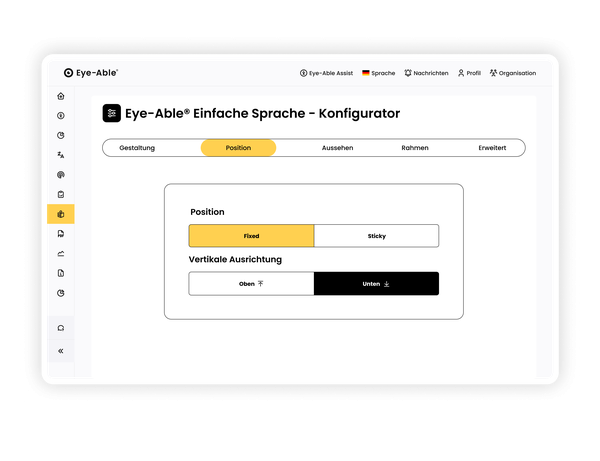
Task: Choose Unten vertical alignment
Action: pyautogui.click(x=377, y=283)
